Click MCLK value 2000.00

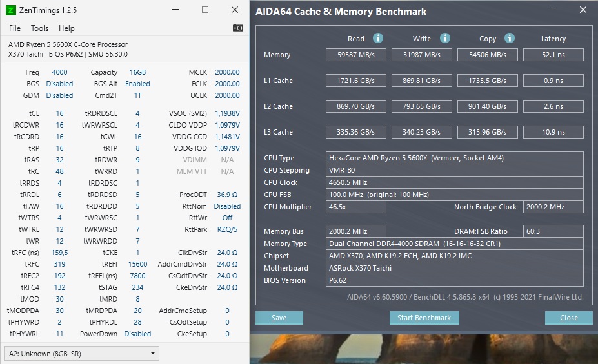coord(227,72)
